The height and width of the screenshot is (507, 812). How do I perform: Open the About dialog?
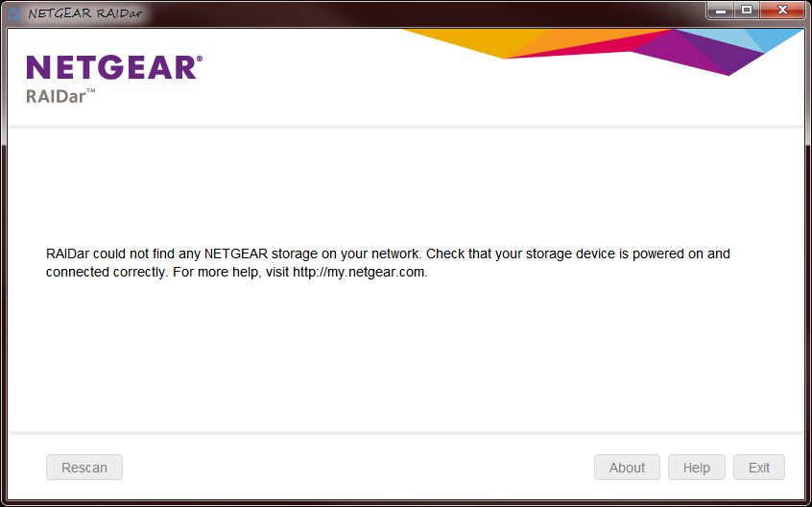pyautogui.click(x=627, y=467)
